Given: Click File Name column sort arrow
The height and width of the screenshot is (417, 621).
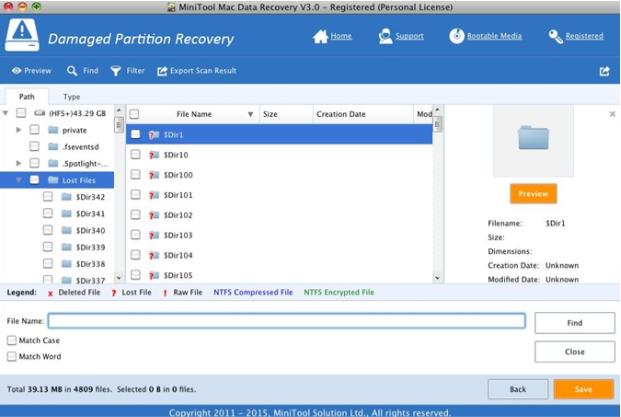Looking at the screenshot, I should (x=250, y=114).
